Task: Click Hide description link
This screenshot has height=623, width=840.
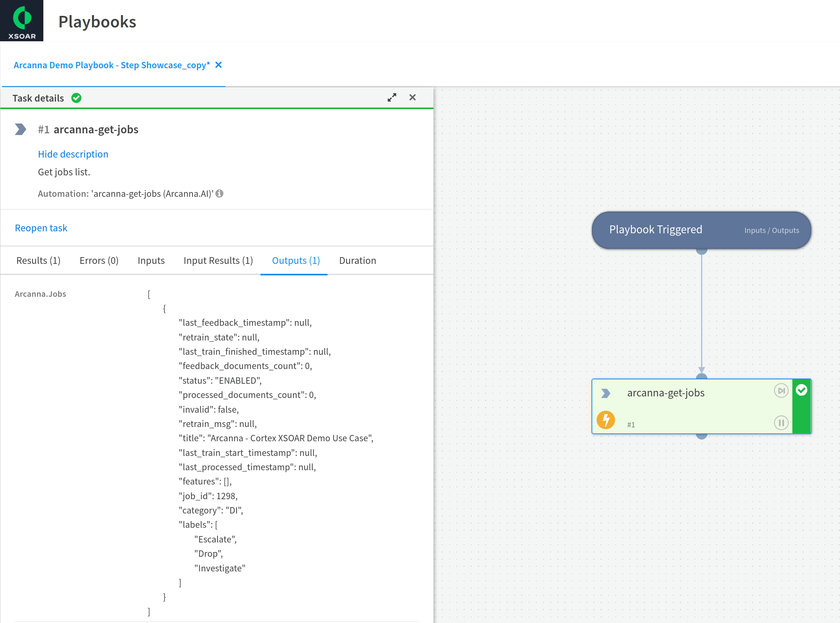Action: (73, 154)
